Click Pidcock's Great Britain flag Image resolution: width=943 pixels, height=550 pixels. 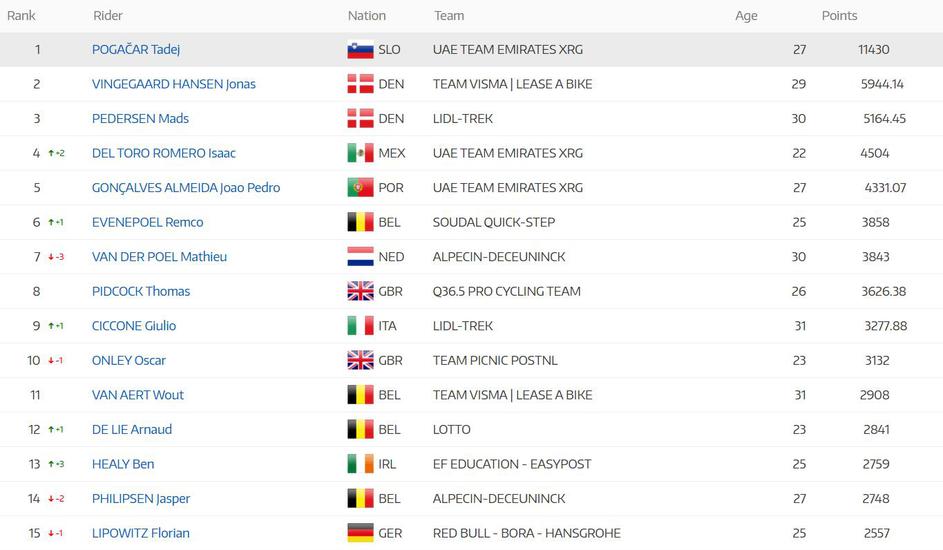click(x=360, y=291)
